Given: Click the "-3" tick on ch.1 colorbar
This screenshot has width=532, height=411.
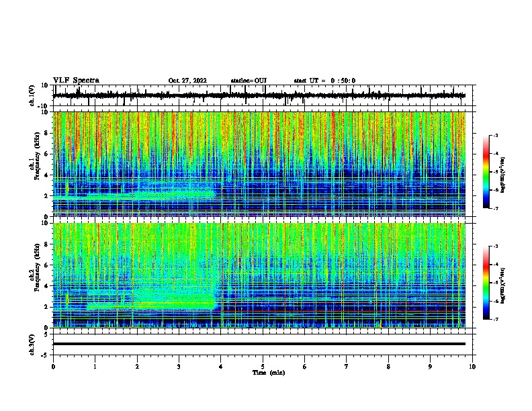Looking at the screenshot, I should coord(496,136).
